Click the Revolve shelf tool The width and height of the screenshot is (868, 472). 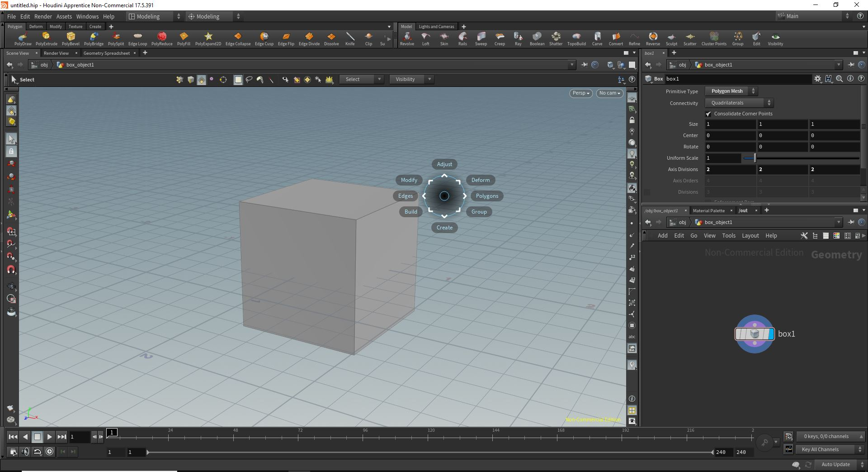(x=407, y=39)
